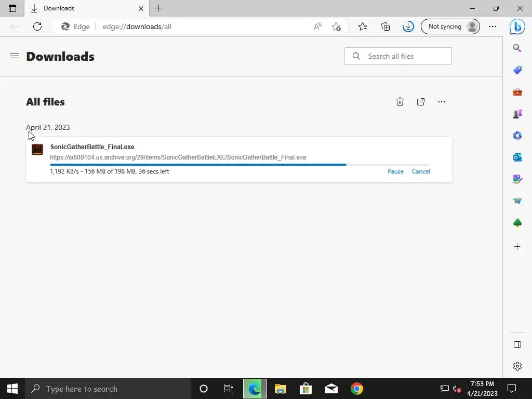Click the muted volume tray icon
532x399 pixels.
(457, 389)
